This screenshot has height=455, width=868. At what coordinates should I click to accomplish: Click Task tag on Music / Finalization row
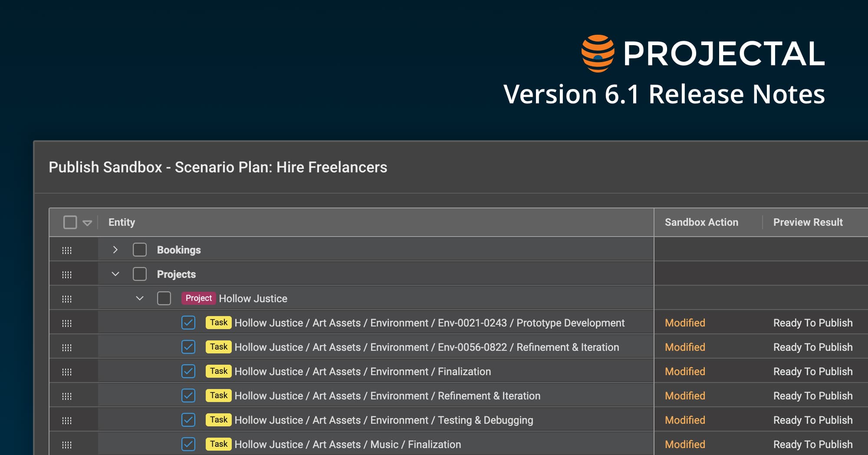tap(218, 444)
